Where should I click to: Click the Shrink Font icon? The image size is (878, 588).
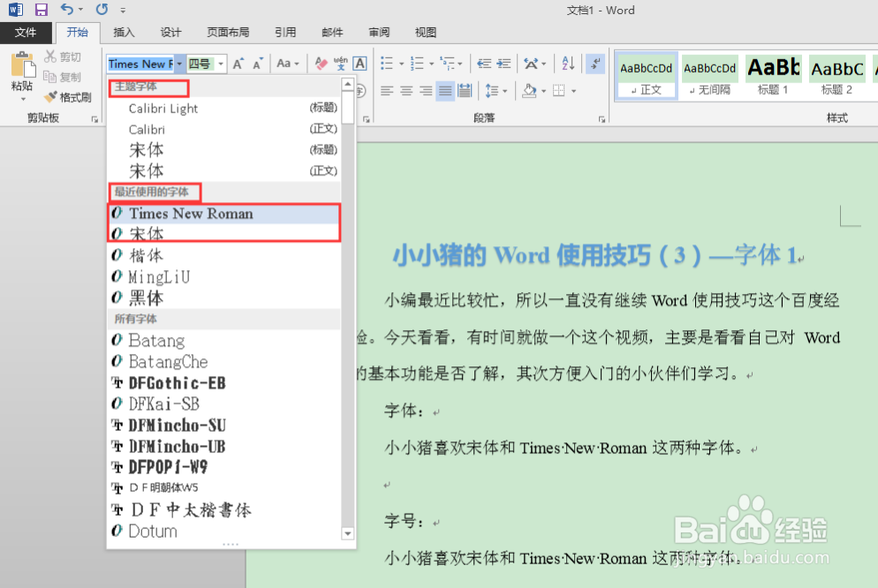[x=258, y=64]
